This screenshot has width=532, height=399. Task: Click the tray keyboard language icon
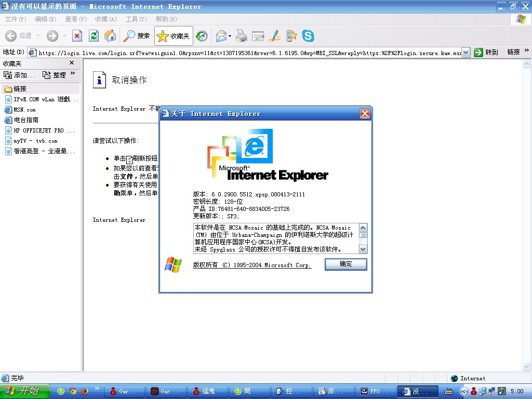(448, 392)
